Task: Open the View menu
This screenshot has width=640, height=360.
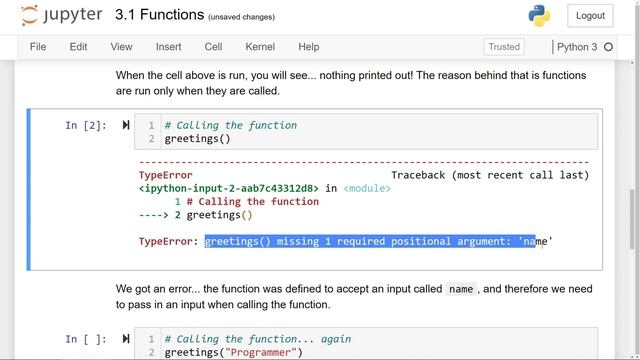Action: [122, 47]
